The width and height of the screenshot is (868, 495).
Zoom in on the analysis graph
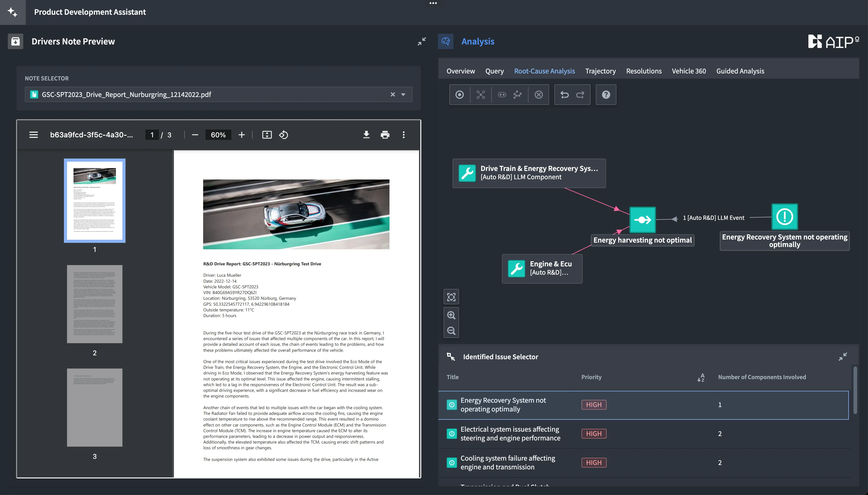[451, 315]
